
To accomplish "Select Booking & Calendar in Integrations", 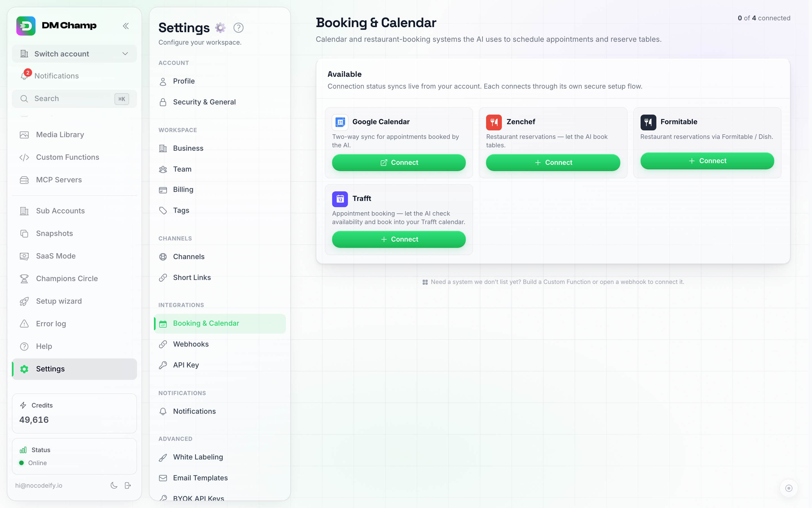I will coord(220,323).
